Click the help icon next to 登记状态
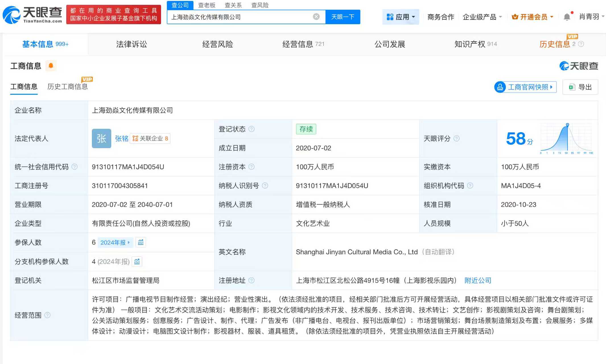Screen dimensions: 606x364 252,129
